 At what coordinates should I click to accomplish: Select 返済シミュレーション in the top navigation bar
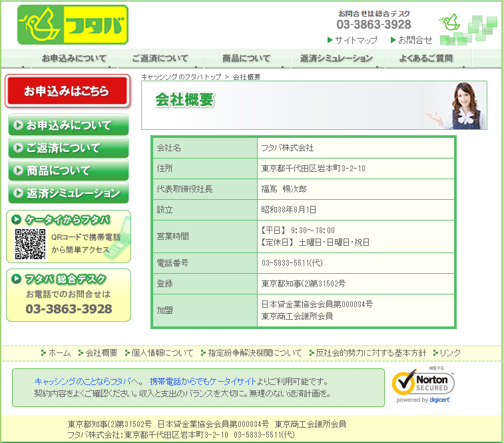click(x=336, y=58)
